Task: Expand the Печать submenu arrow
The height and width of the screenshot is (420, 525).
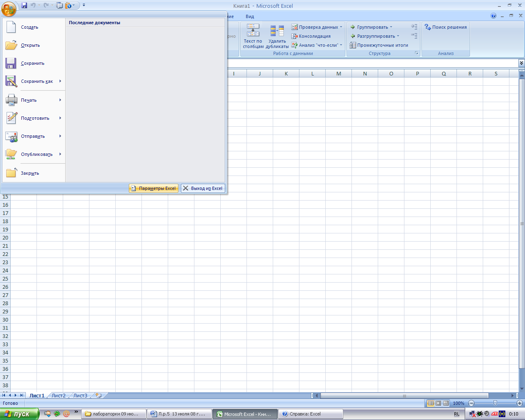Action: [x=60, y=100]
